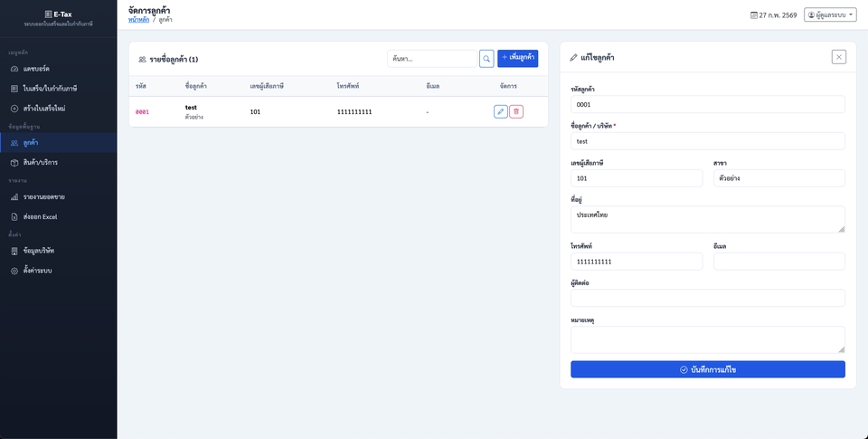Open the receipts/tax invoices sidebar item

[x=50, y=89]
